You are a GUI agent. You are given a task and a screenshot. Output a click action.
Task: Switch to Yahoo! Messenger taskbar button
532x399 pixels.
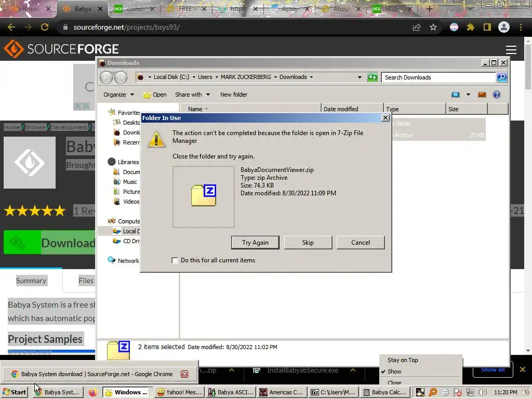point(180,392)
